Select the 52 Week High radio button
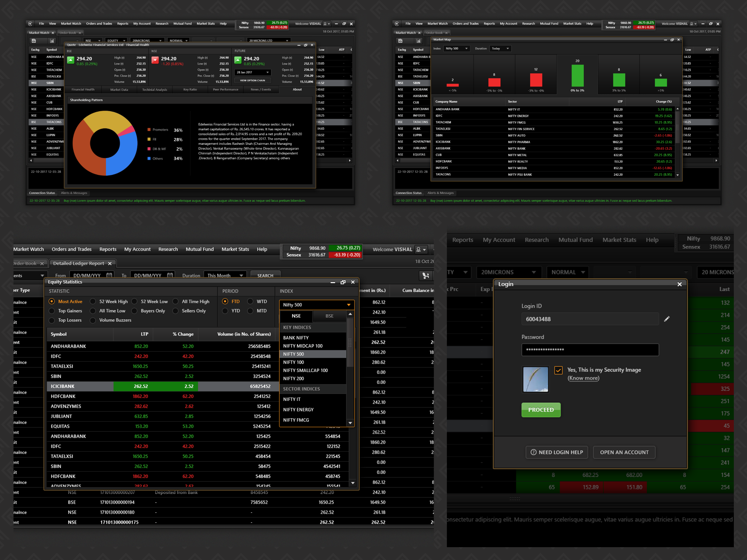 pos(92,301)
